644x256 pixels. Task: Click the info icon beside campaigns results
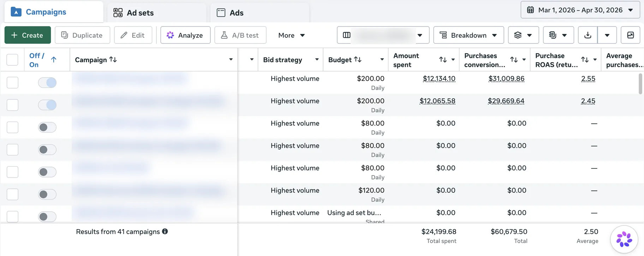tap(165, 231)
